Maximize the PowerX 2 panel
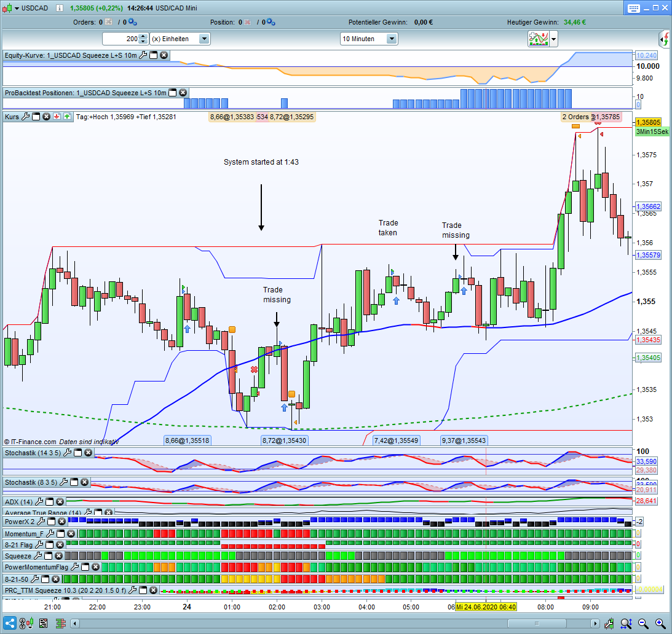Screen dimensions: 672x634 (52, 522)
